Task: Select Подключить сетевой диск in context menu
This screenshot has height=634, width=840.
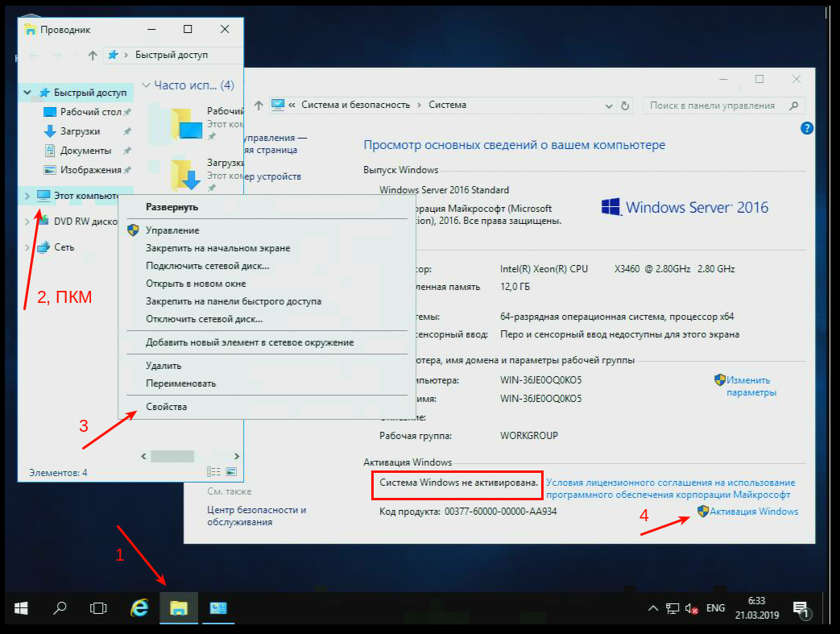Action: (207, 266)
